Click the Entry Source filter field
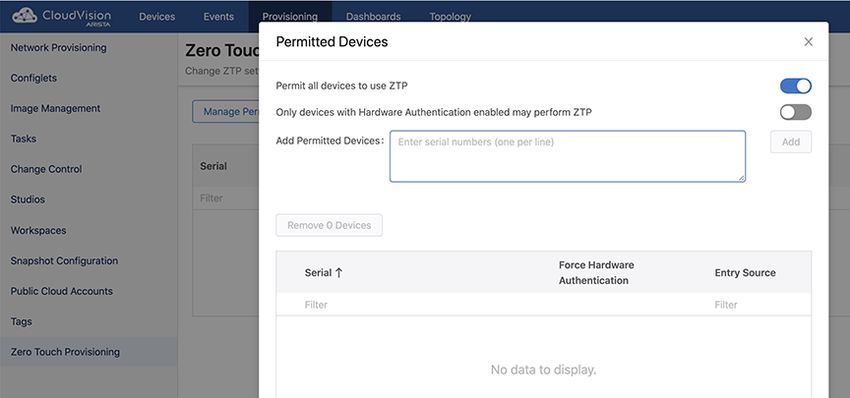Image resolution: width=850 pixels, height=398 pixels. coord(759,305)
